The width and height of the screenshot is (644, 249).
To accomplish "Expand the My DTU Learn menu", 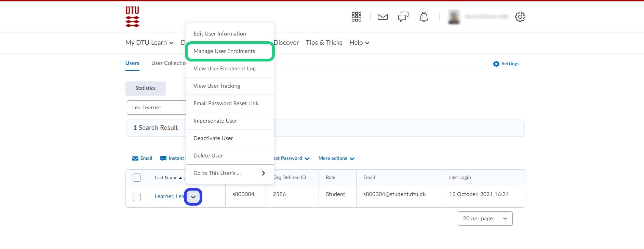I will point(149,43).
